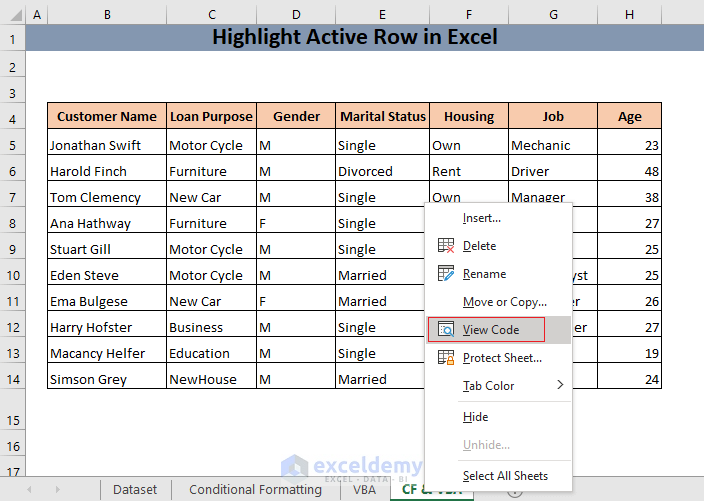
Task: Click the Protect Sheet lock icon
Action: pos(446,358)
